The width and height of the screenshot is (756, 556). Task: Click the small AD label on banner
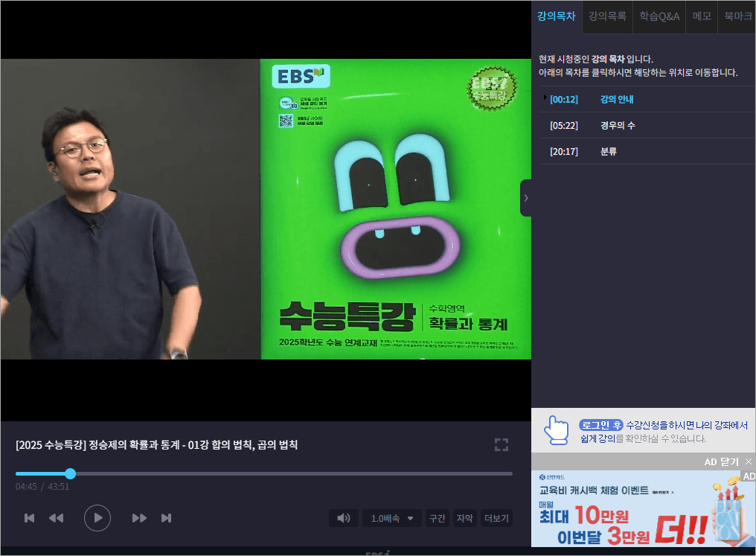(x=749, y=476)
